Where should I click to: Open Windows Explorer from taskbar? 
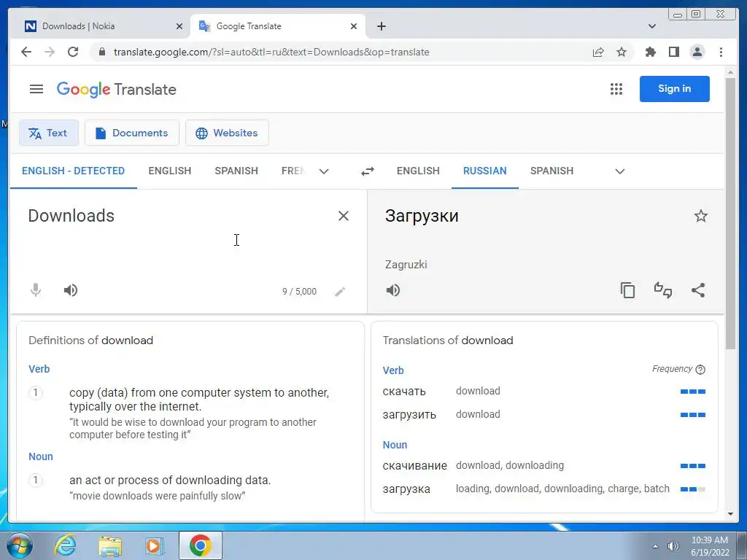pyautogui.click(x=110, y=545)
